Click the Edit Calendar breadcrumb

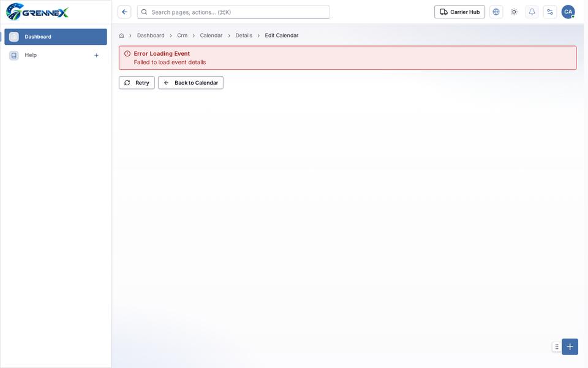282,36
